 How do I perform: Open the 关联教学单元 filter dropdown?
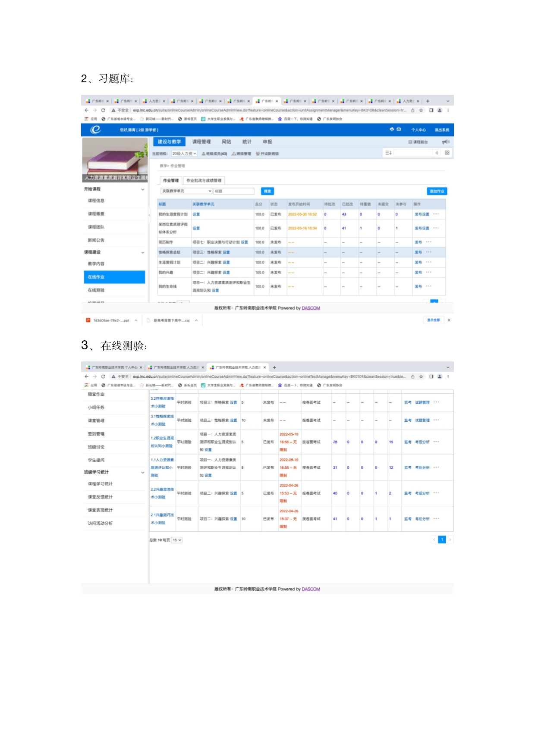click(x=186, y=191)
